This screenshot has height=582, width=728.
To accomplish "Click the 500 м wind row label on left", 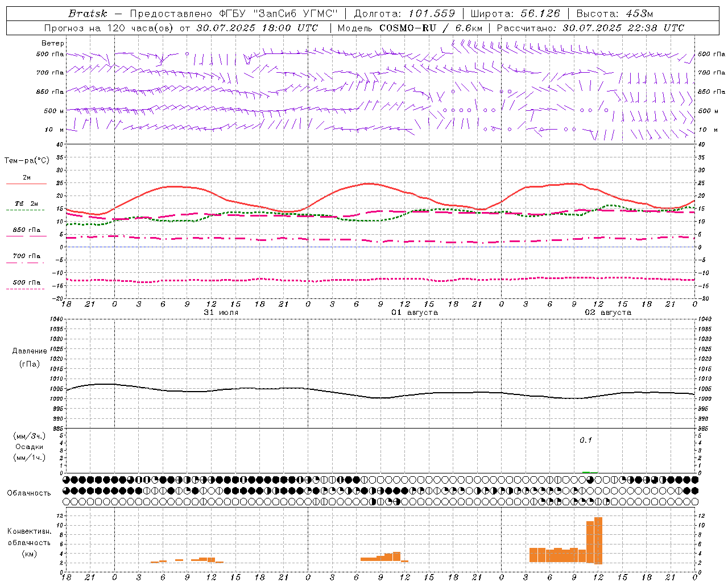I will coord(54,111).
